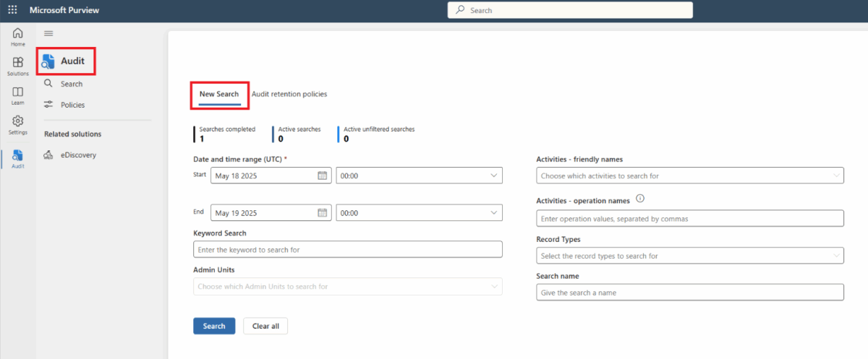This screenshot has width=868, height=359.
Task: Click the eDiscovery icon in sidebar
Action: tap(48, 155)
